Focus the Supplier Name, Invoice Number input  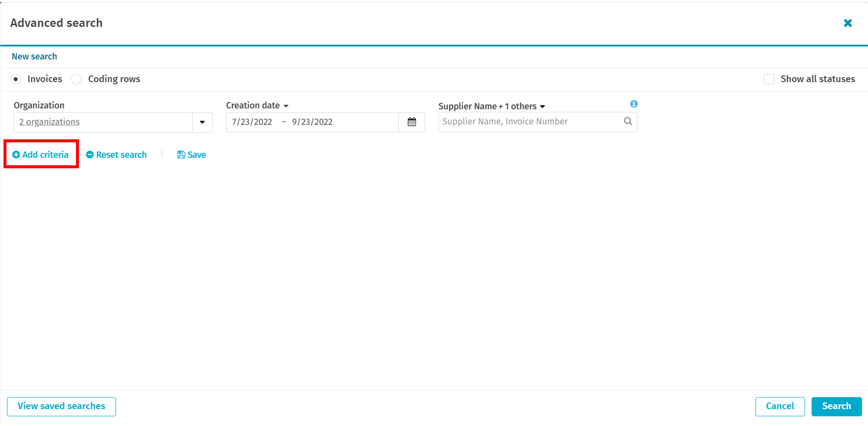(x=530, y=121)
